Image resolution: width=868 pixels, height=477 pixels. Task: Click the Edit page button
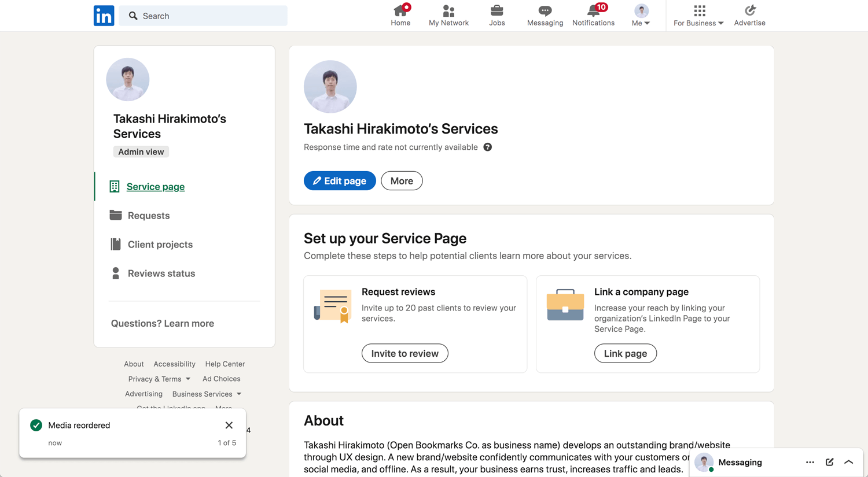point(340,181)
